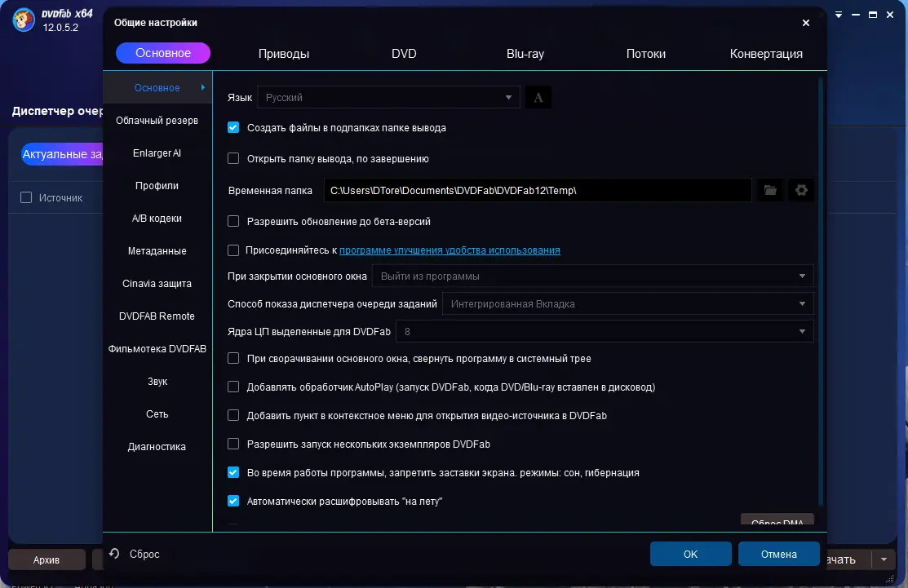The image size is (908, 588).
Task: Enable context menu item checkbox
Action: (233, 415)
